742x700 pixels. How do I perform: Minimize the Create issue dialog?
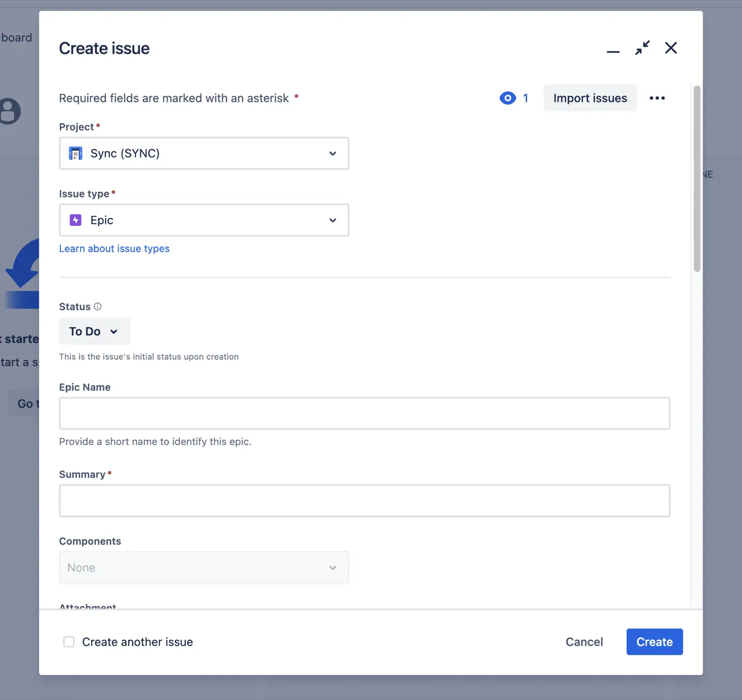tap(613, 48)
